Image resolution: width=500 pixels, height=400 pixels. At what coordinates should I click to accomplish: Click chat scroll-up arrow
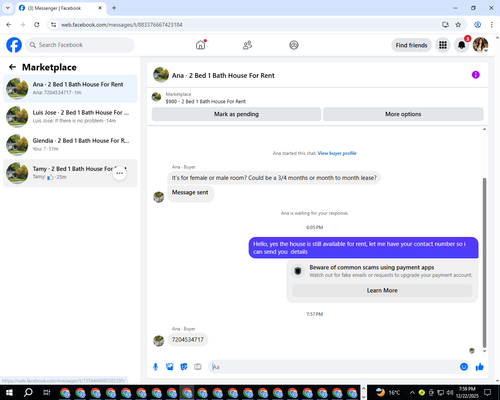point(484,129)
